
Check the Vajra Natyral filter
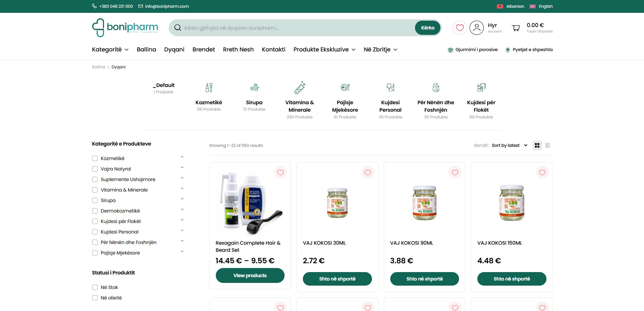95,169
